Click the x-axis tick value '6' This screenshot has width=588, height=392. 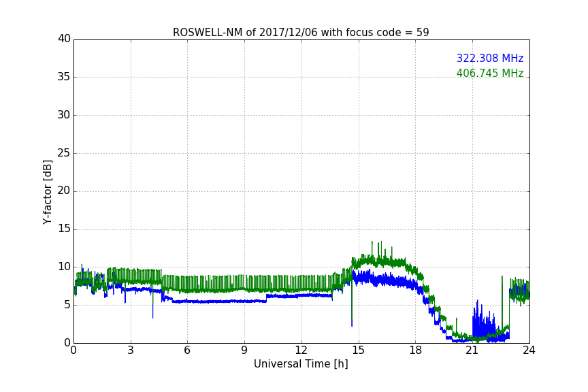[x=187, y=350]
